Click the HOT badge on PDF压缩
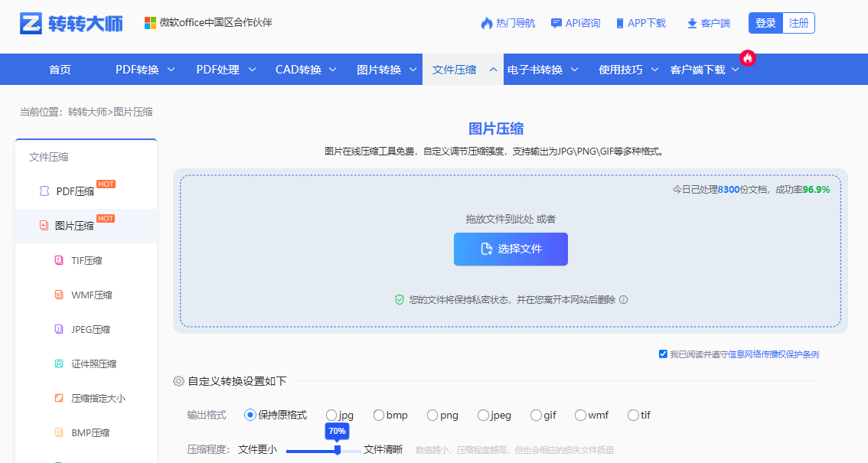This screenshot has height=463, width=868. tap(106, 184)
